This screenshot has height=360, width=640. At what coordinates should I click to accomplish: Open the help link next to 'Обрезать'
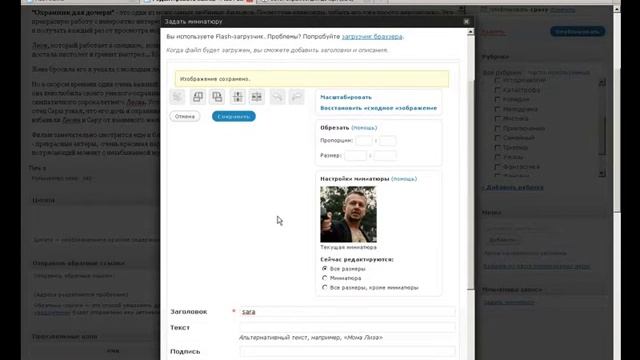(x=364, y=128)
